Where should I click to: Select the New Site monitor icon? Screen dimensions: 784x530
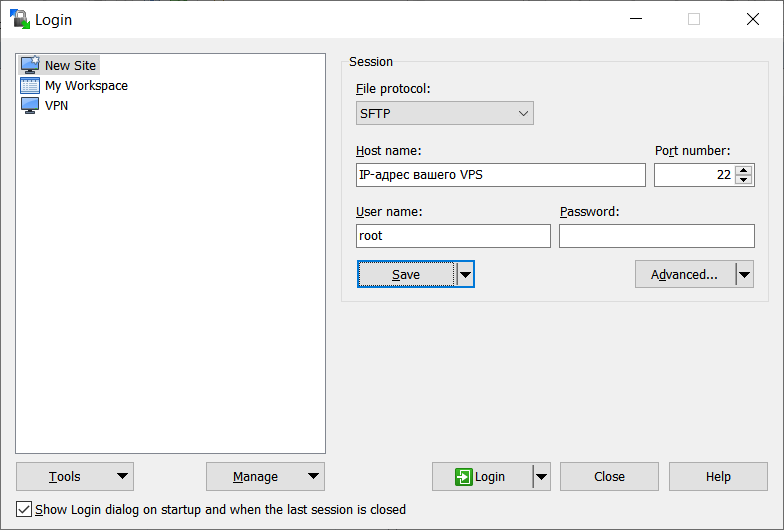pos(30,65)
